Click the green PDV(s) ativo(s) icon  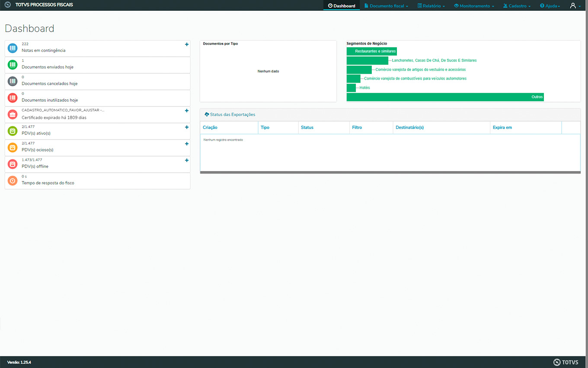(x=13, y=131)
